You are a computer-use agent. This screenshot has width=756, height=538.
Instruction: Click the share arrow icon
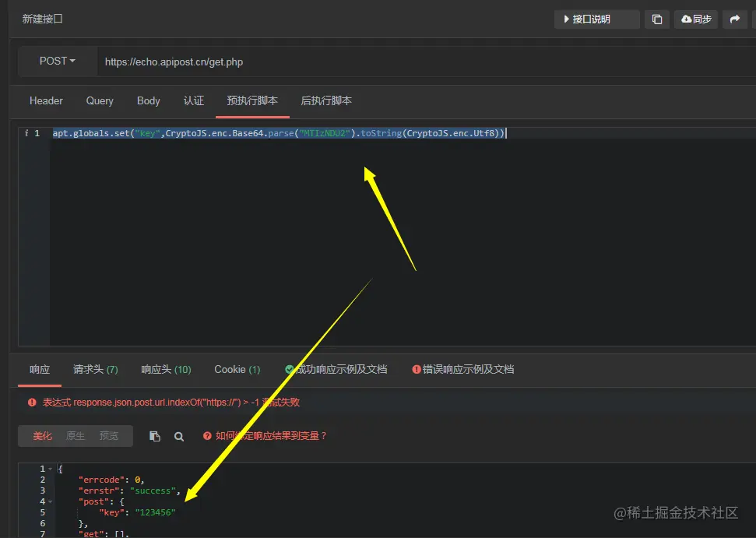(x=734, y=19)
